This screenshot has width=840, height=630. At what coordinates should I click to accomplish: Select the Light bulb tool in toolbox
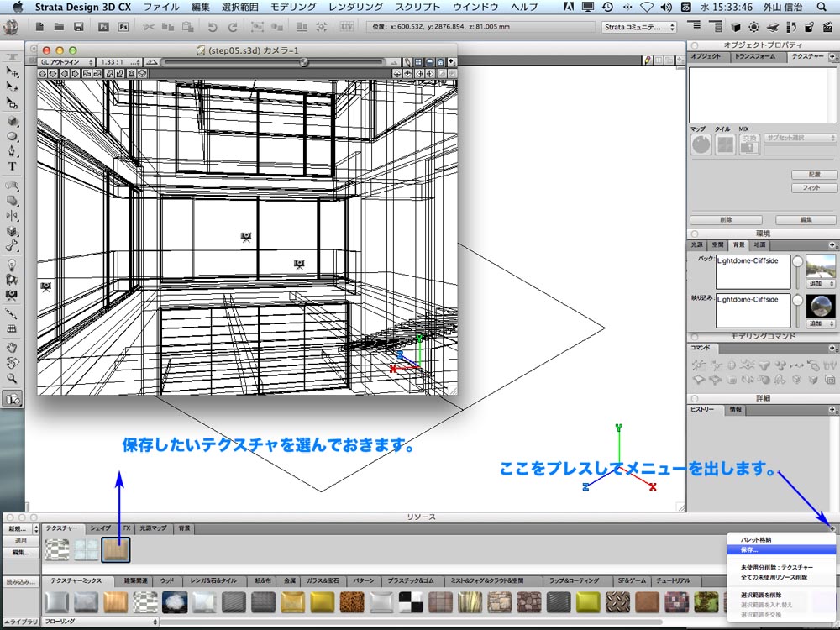point(12,265)
